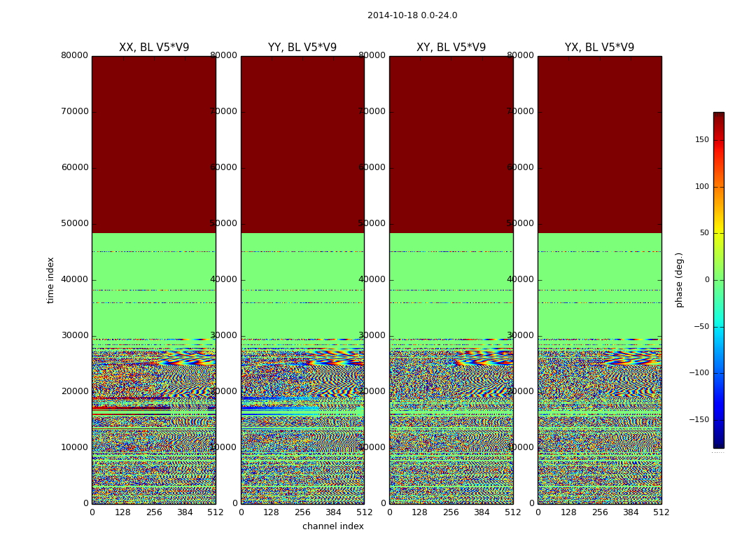Click XX panel y-tick label "10000"
The image size is (735, 560).
[x=74, y=447]
